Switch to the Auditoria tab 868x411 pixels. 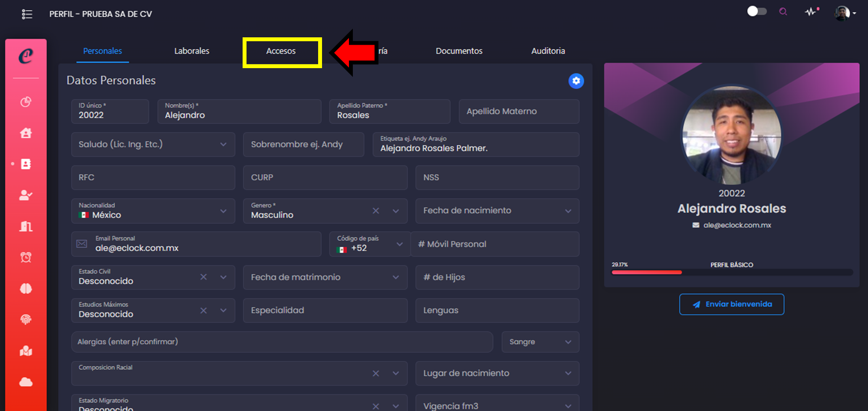tap(548, 51)
